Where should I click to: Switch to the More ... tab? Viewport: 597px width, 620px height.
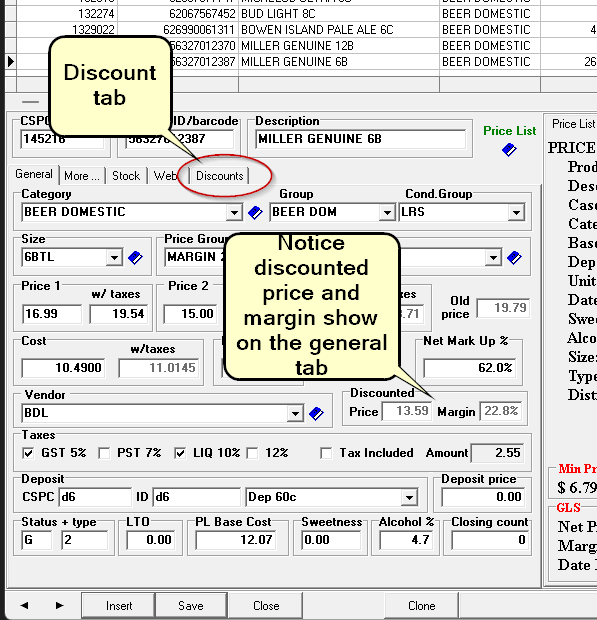pyautogui.click(x=82, y=176)
